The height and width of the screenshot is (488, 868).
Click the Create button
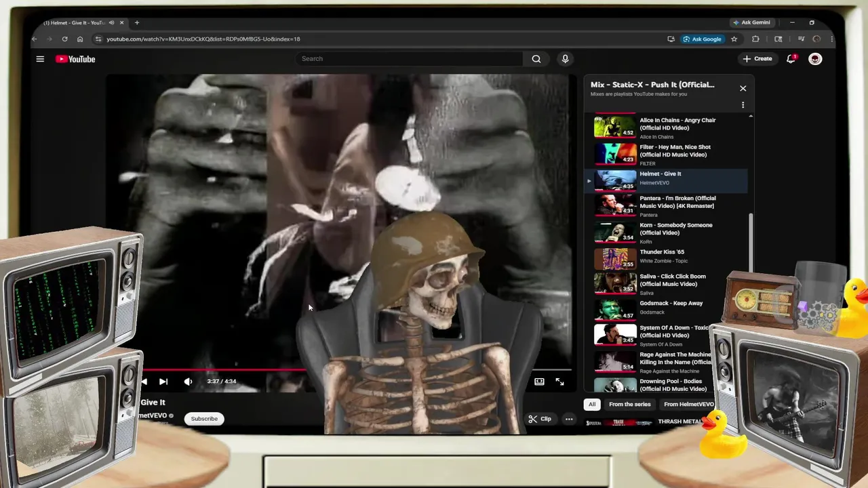(757, 59)
